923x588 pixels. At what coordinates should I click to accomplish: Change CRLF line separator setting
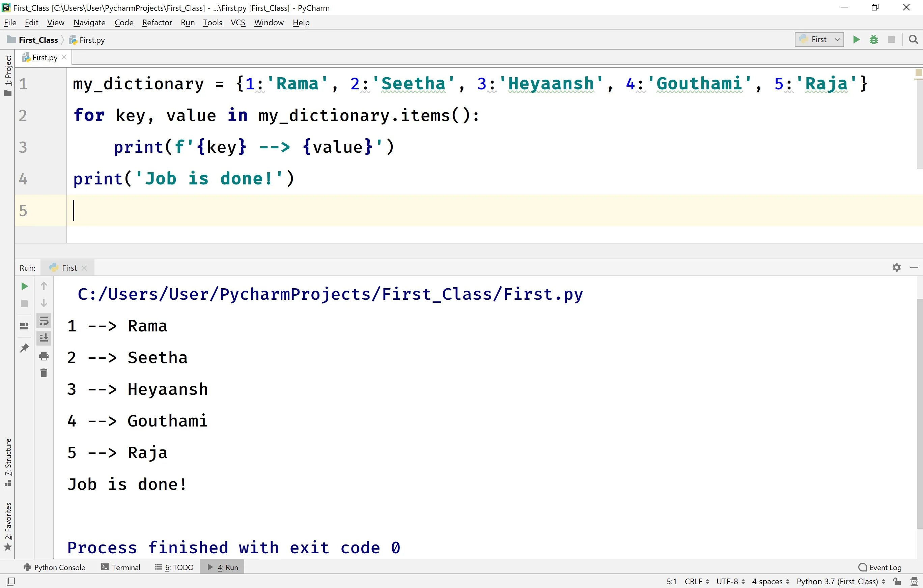click(x=696, y=581)
